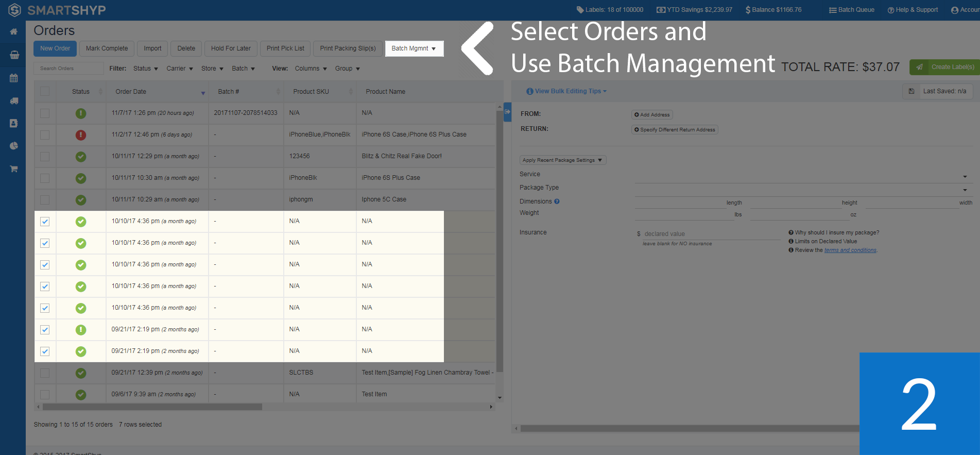Toggle the select-all checkbox in table header

pos(45,91)
